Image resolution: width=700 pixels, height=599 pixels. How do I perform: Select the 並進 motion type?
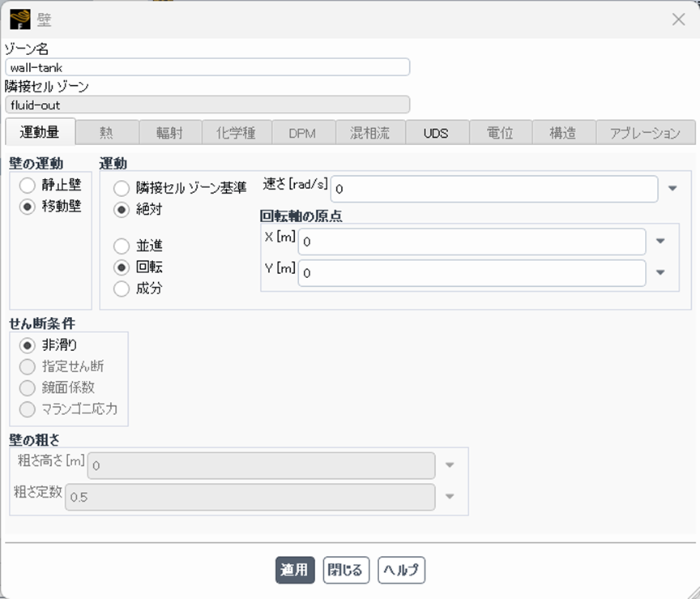[x=122, y=246]
